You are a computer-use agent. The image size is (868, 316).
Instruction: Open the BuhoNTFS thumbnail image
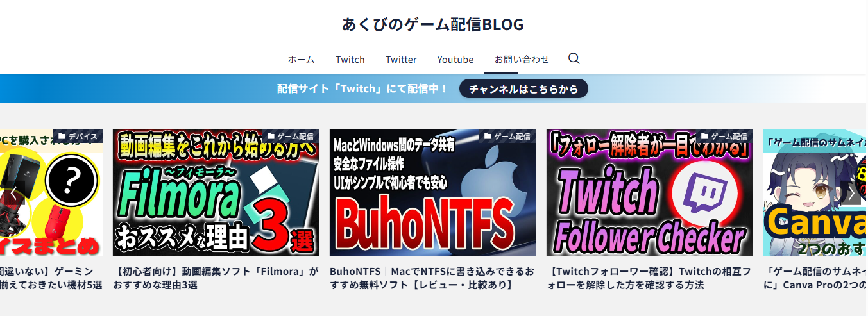433,193
